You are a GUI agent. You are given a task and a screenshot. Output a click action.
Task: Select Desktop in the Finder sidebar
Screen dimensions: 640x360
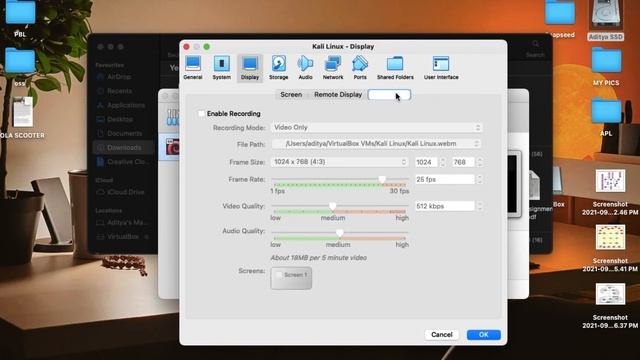120,119
